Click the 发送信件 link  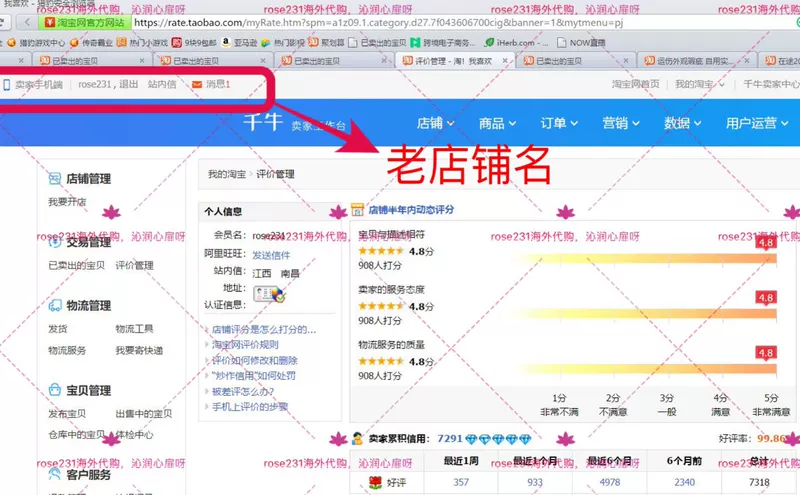click(x=271, y=255)
